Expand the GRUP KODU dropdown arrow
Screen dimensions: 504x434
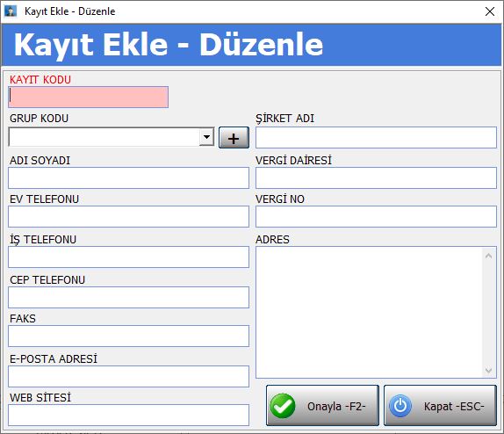point(206,137)
